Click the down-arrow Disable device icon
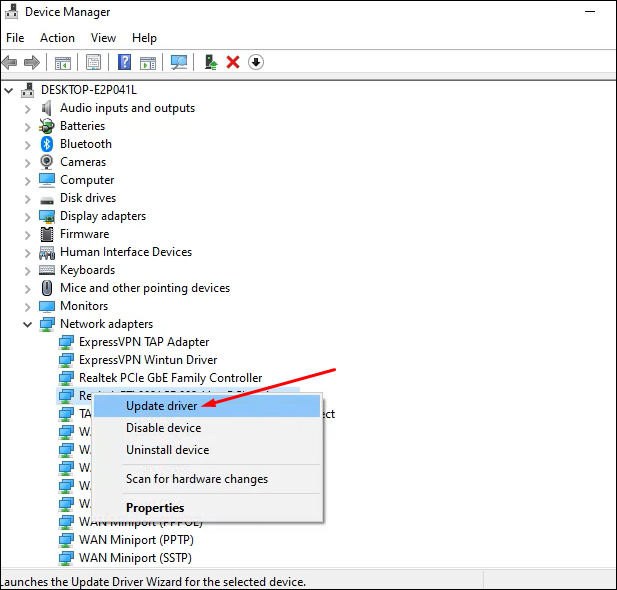617x590 pixels. tap(256, 62)
